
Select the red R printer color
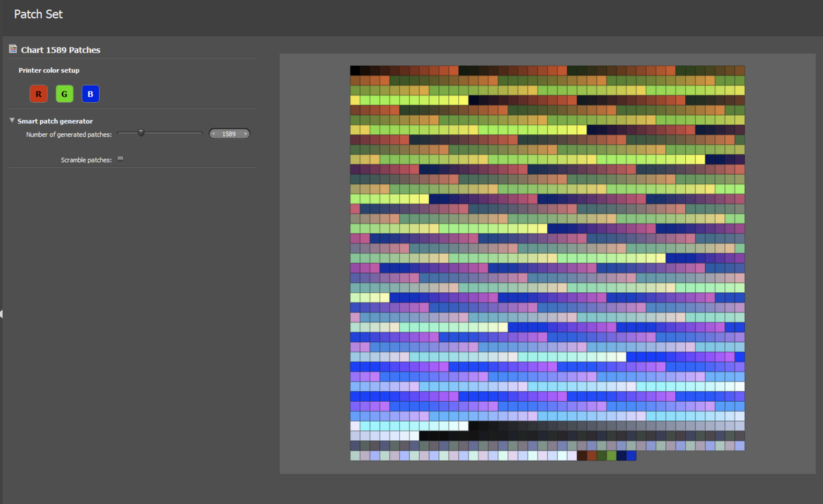tap(38, 94)
